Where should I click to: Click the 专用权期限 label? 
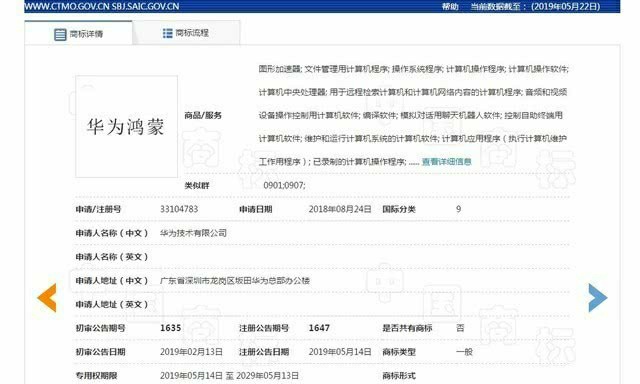coord(96,375)
